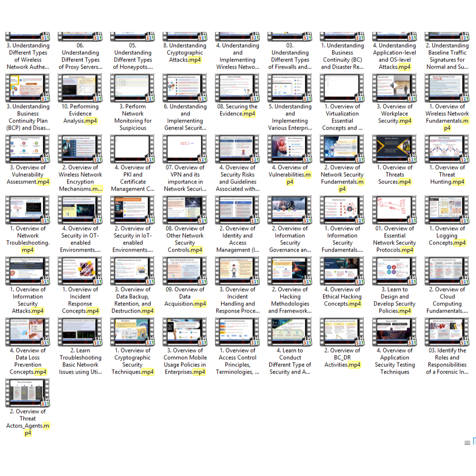
Task: Select '3. Learn to Design and Develop Security Policies.mp4'
Action: click(395, 300)
